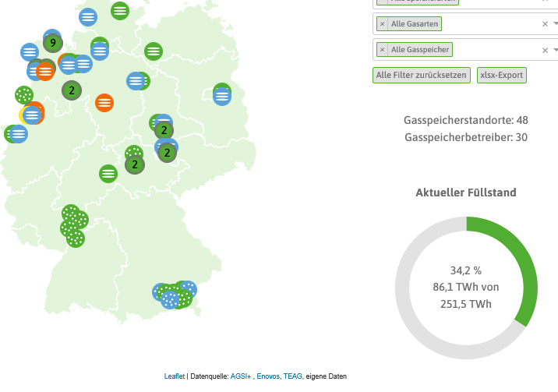558x392 pixels.
Task: Remove the 'Alle Gasarten' filter tag
Action: click(x=382, y=24)
